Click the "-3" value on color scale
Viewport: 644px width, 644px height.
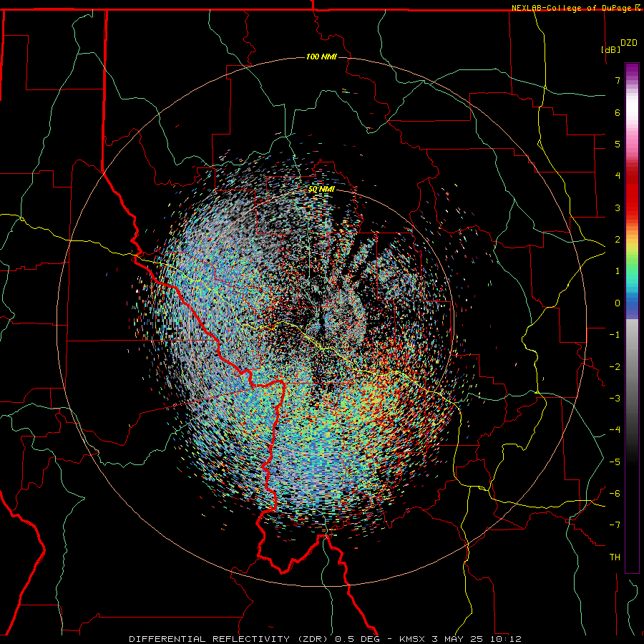615,399
